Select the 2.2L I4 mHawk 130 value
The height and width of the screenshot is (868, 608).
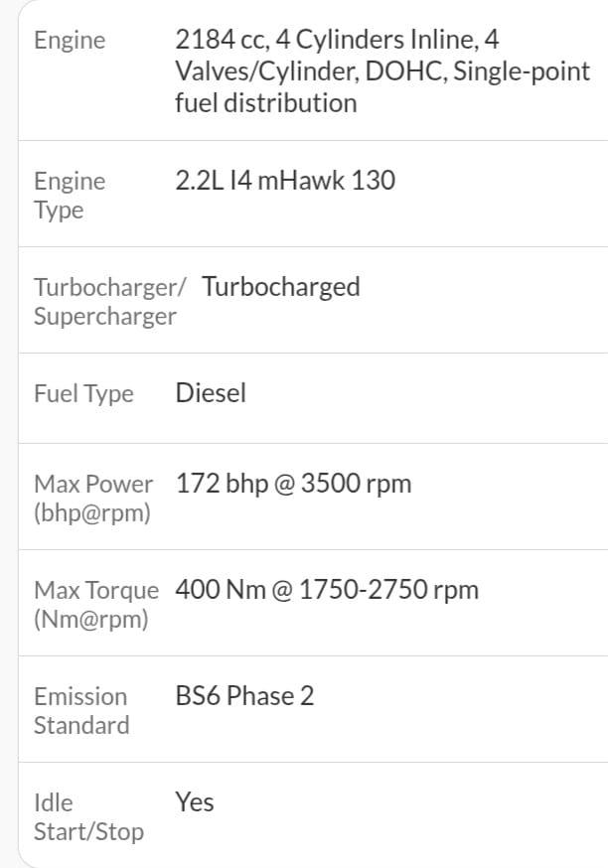[284, 180]
